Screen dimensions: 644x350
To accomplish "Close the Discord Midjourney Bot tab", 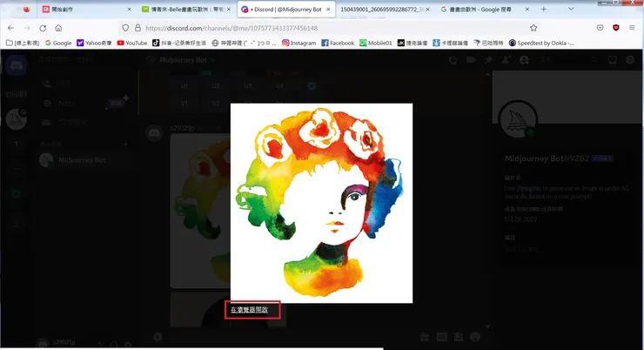I will click(328, 9).
